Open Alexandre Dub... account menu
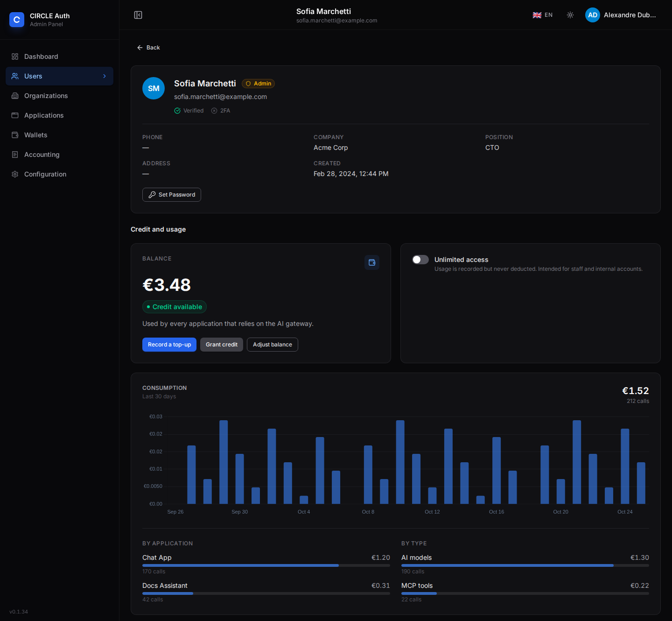 click(621, 15)
